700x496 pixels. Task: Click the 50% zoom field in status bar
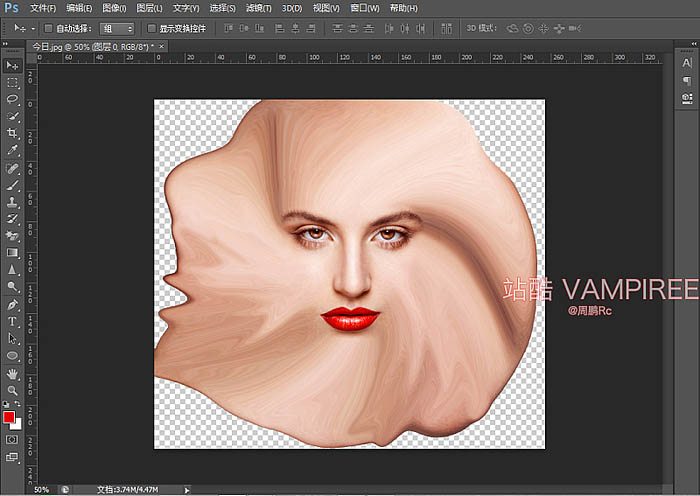(42, 490)
